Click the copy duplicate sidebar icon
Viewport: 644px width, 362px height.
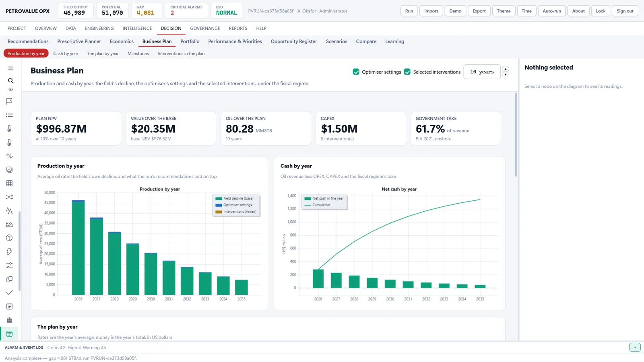click(x=9, y=279)
